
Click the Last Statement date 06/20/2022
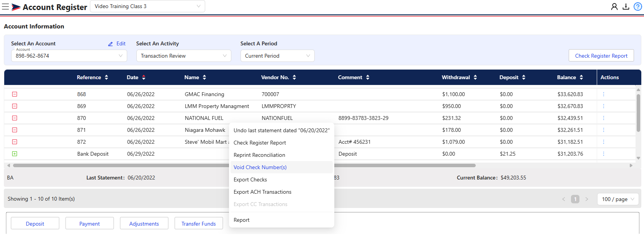tap(141, 178)
